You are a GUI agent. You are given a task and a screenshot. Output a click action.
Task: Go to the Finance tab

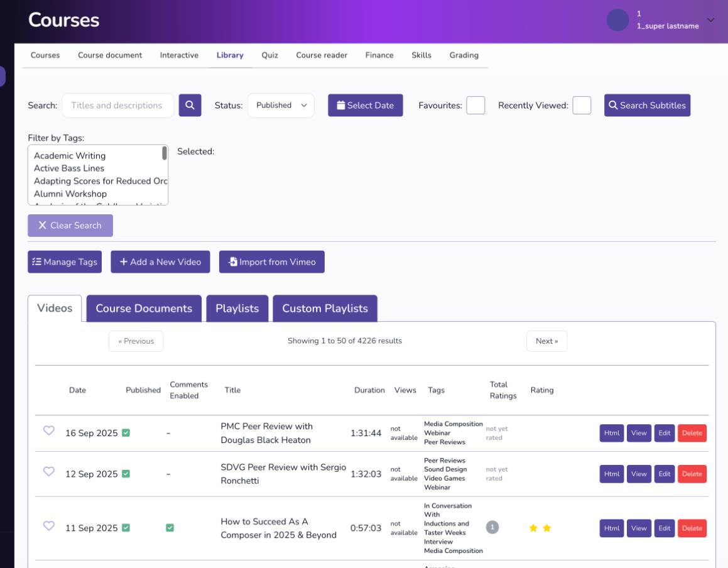tap(379, 55)
